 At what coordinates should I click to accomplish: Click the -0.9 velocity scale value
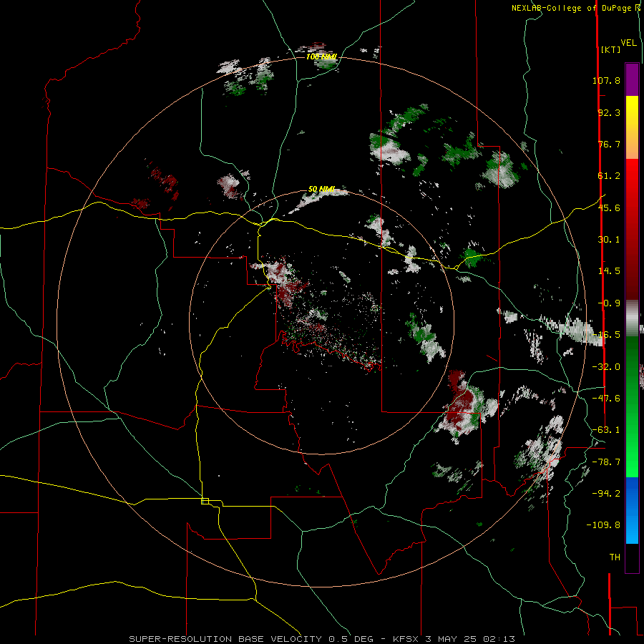(x=609, y=303)
